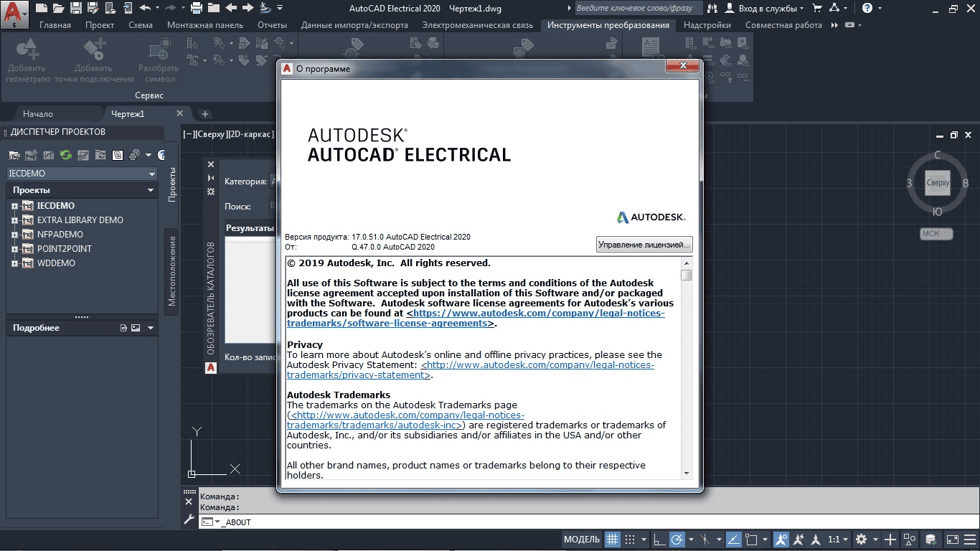Switch to the Схема ribbon tab
The image size is (980, 551).
point(141,25)
